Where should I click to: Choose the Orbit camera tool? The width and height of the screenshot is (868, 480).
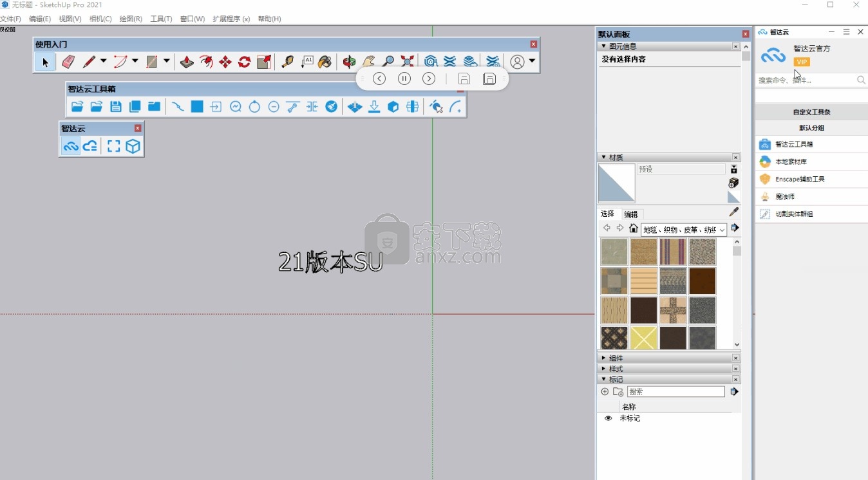click(x=349, y=62)
